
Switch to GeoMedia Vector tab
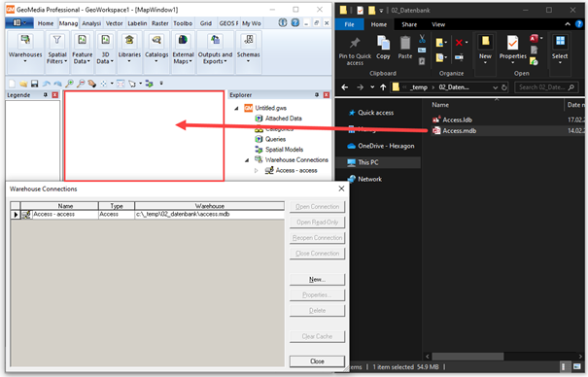[114, 23]
